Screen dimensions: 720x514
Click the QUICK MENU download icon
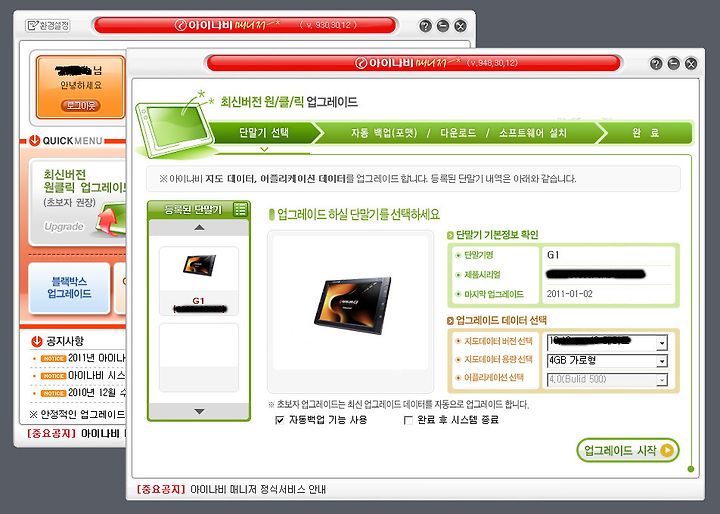pyautogui.click(x=34, y=141)
